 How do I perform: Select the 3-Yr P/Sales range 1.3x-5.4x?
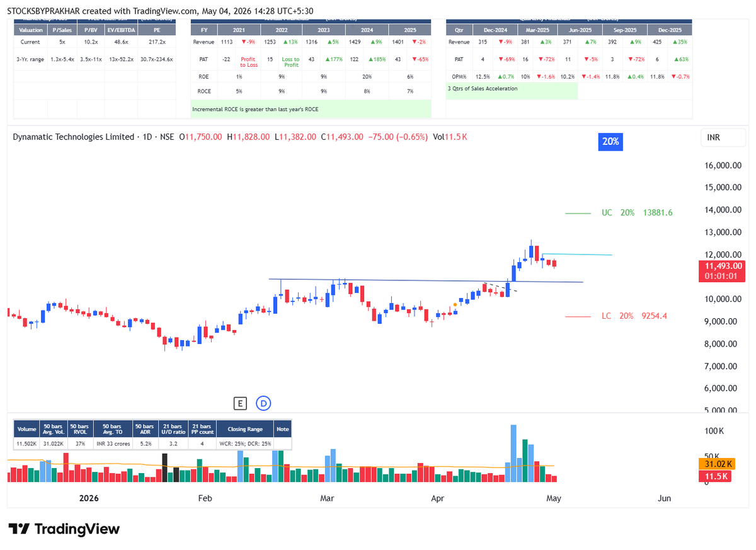pos(62,59)
